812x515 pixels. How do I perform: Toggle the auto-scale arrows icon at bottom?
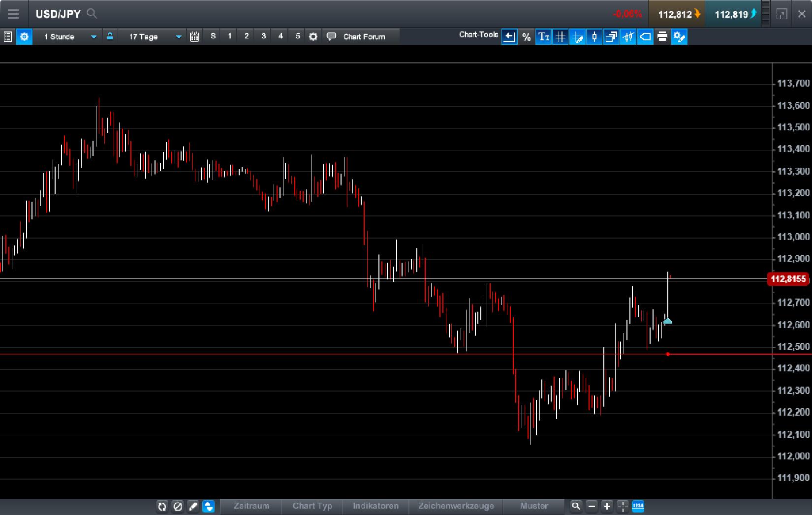[x=209, y=507]
